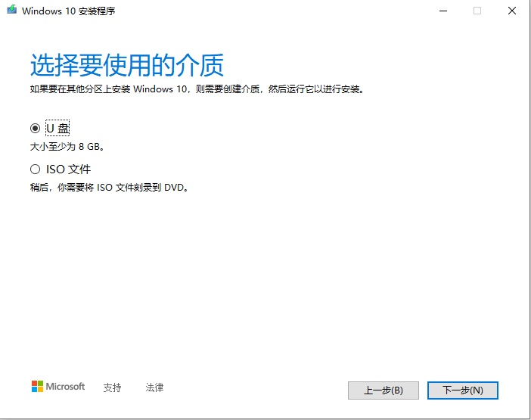Click the Microsoft logo
The image size is (531, 420).
58,387
